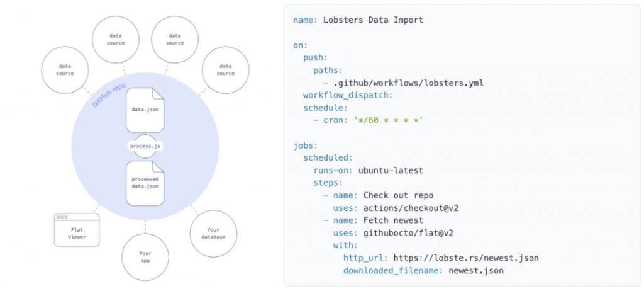Screen dimensions: 644x291
Task: Open the Flat Viewer window icon
Action: (x=77, y=230)
